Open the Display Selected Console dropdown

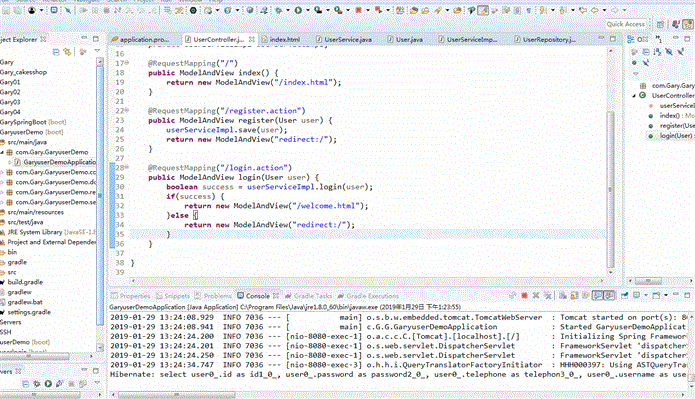[645, 295]
